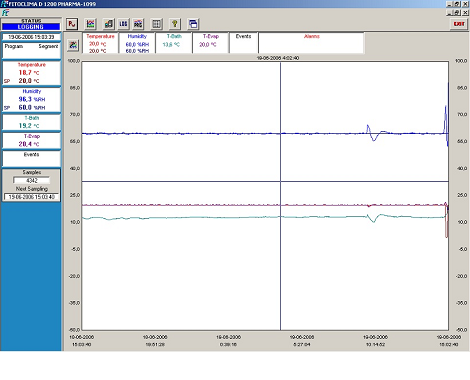The height and width of the screenshot is (380, 470).
Task: Click the red EXIT button
Action: point(459,24)
